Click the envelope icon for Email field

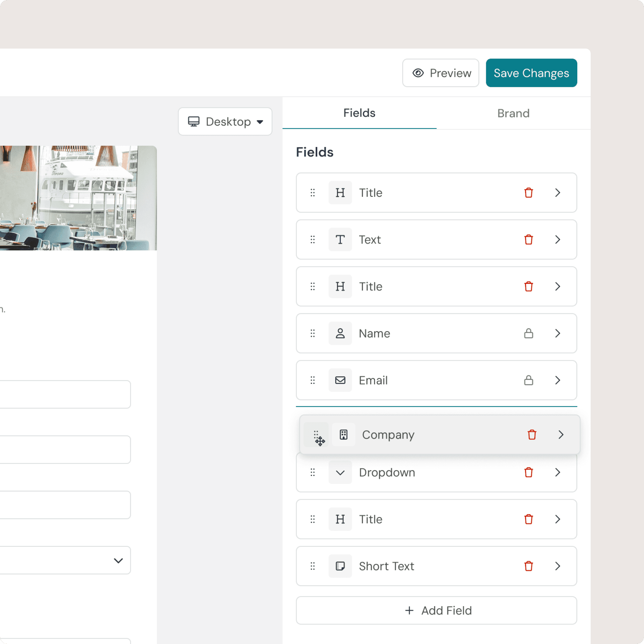pos(340,380)
